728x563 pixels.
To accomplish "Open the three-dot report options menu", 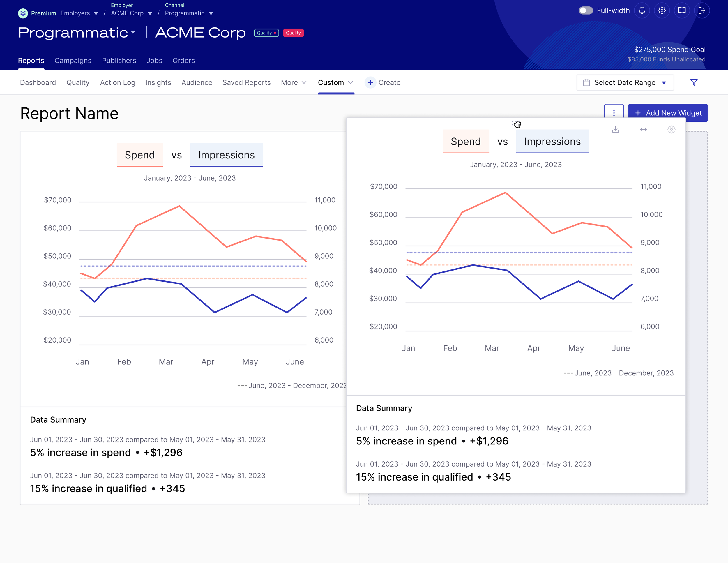I will (614, 113).
